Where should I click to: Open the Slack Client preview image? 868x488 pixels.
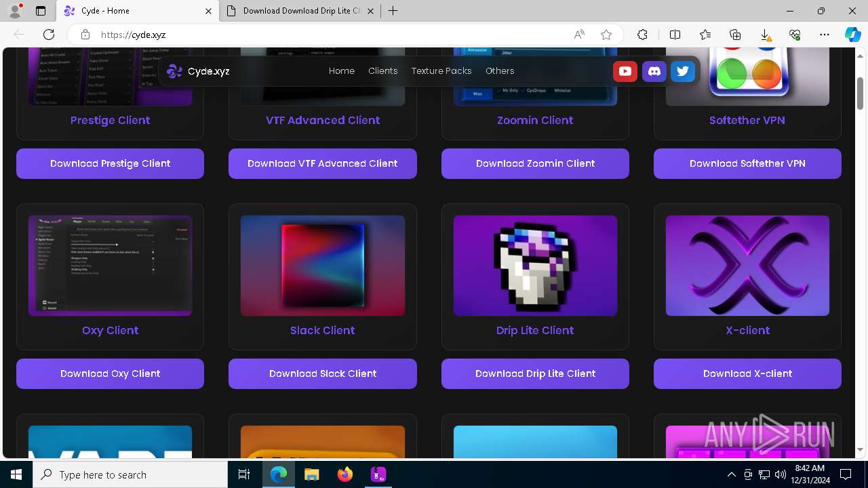coord(323,266)
